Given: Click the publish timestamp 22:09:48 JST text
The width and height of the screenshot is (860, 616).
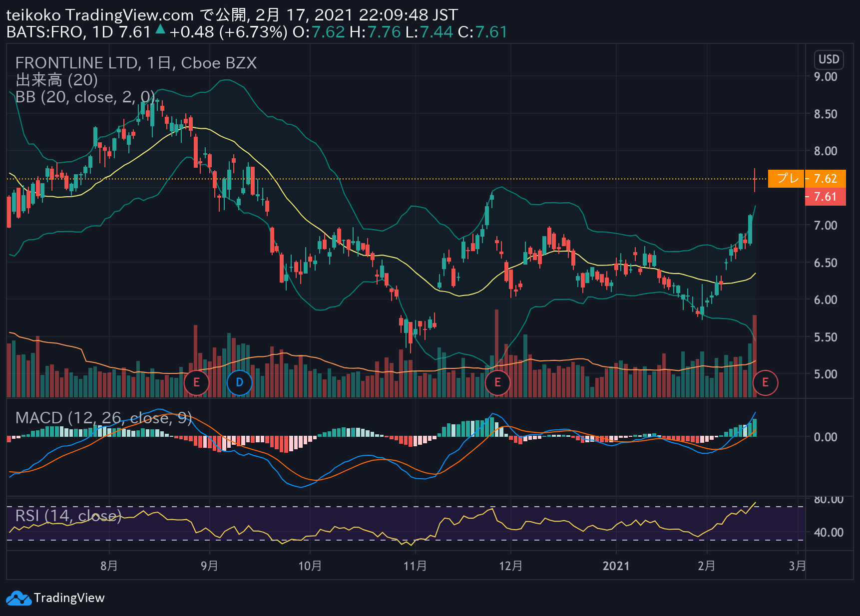Looking at the screenshot, I should [x=408, y=15].
